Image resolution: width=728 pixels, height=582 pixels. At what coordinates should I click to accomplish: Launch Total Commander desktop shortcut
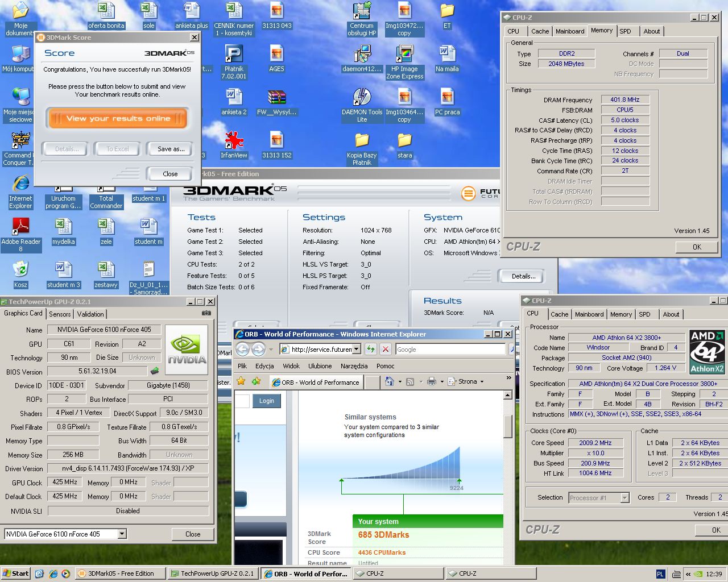[x=106, y=196]
